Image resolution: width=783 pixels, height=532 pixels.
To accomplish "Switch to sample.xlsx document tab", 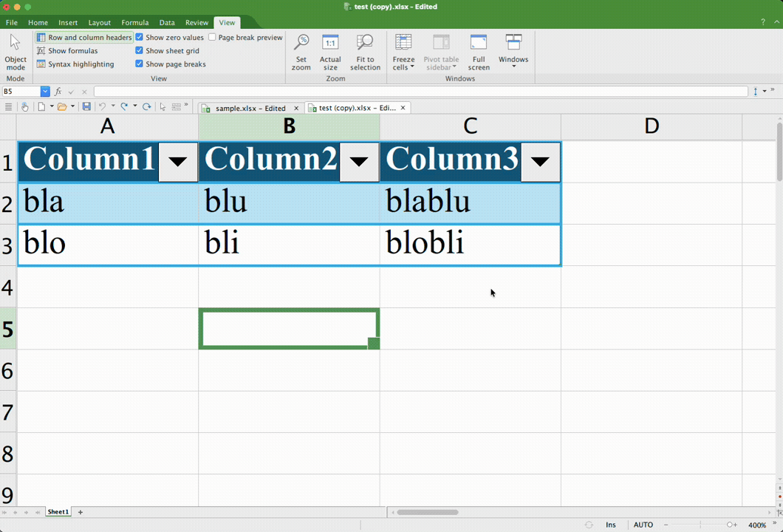I will pyautogui.click(x=250, y=108).
